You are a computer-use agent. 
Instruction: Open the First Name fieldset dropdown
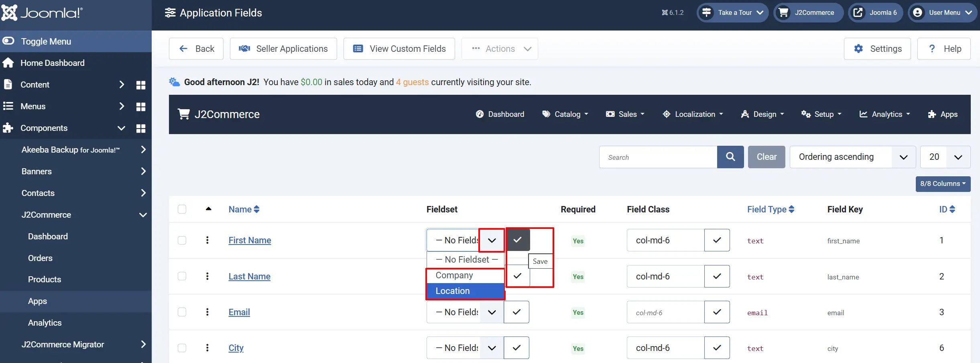tap(465, 240)
